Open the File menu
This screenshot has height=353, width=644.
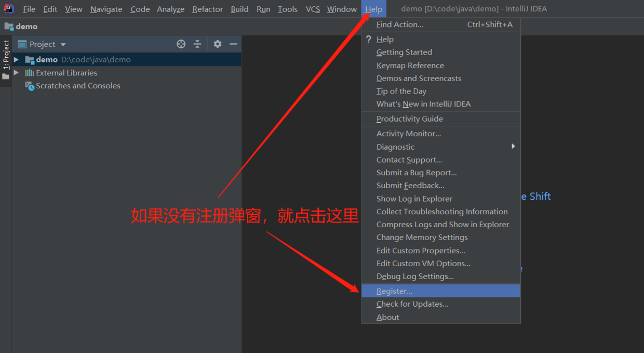point(29,9)
